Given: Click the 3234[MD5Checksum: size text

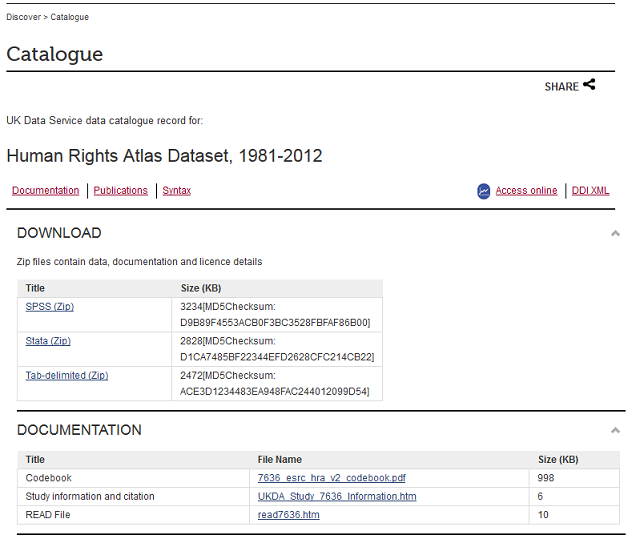Looking at the screenshot, I should [x=228, y=307].
